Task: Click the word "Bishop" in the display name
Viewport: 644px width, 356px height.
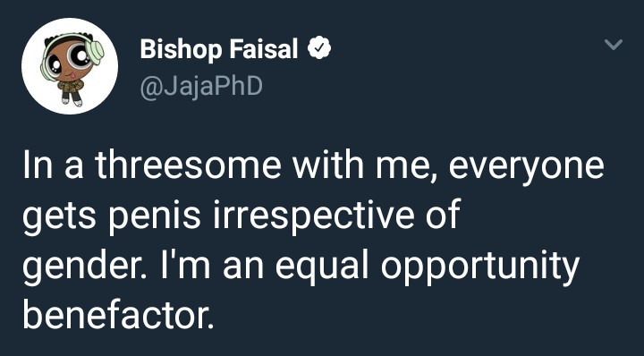Action: pos(181,51)
